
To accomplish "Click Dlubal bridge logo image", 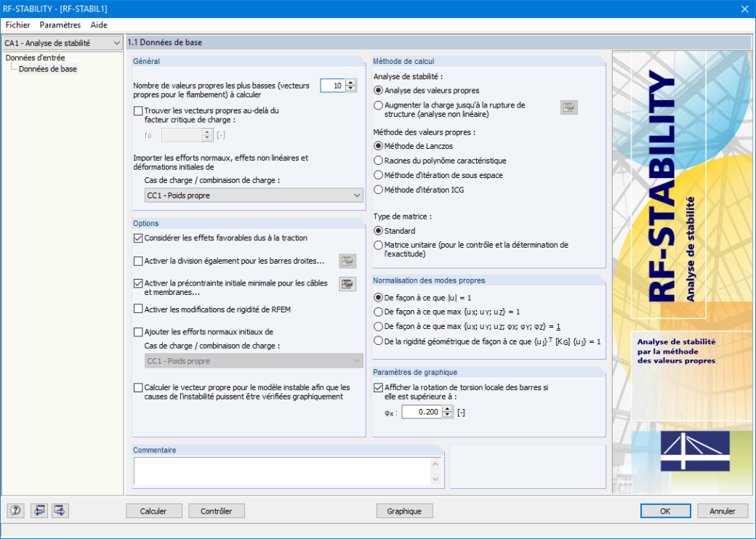I will 695,451.
